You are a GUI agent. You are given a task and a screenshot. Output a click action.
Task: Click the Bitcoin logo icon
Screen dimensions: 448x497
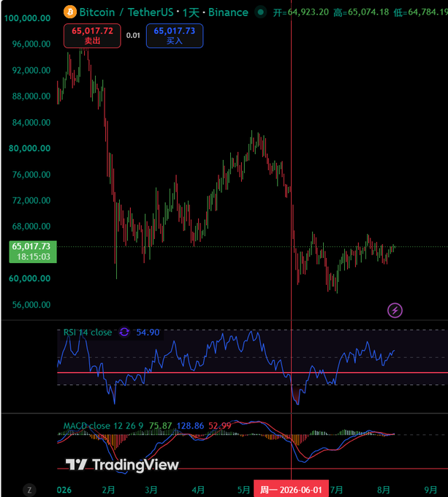70,12
